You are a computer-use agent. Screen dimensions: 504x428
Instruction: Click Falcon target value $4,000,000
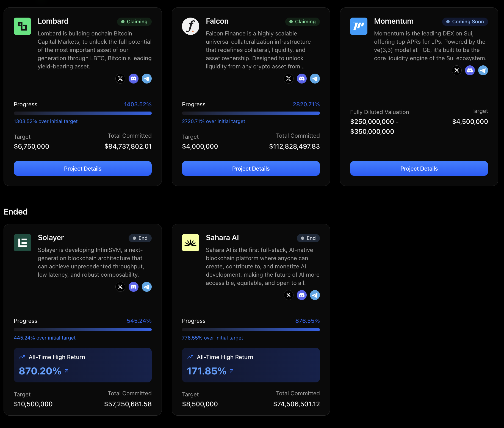point(200,146)
